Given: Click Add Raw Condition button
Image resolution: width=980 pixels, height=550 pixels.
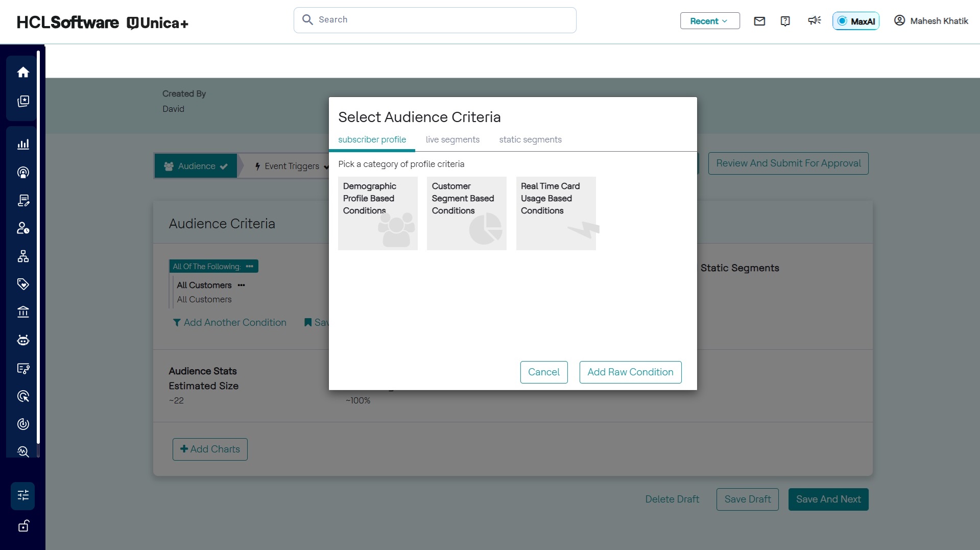Looking at the screenshot, I should (x=630, y=372).
